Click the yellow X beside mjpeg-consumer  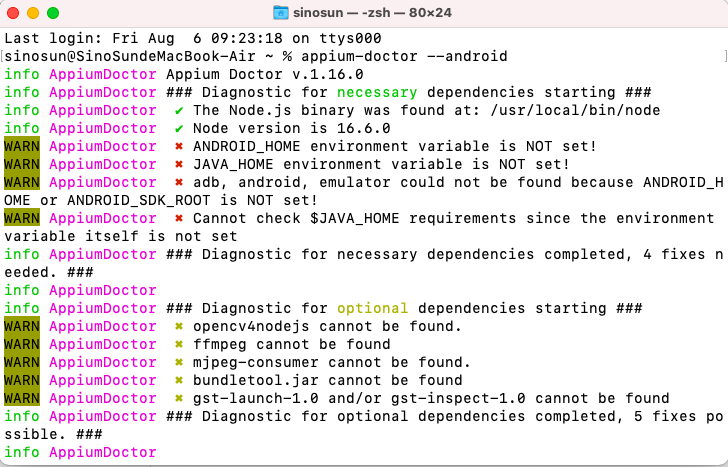coord(178,362)
